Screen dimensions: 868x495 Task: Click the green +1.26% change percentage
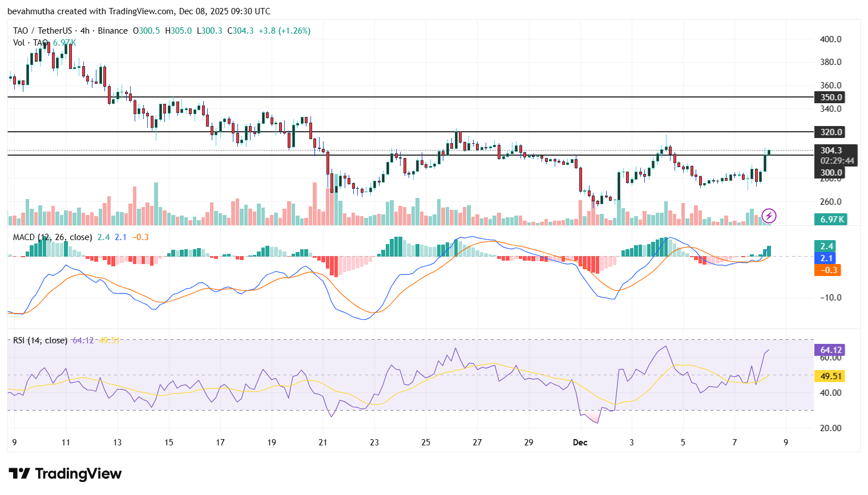pos(293,31)
